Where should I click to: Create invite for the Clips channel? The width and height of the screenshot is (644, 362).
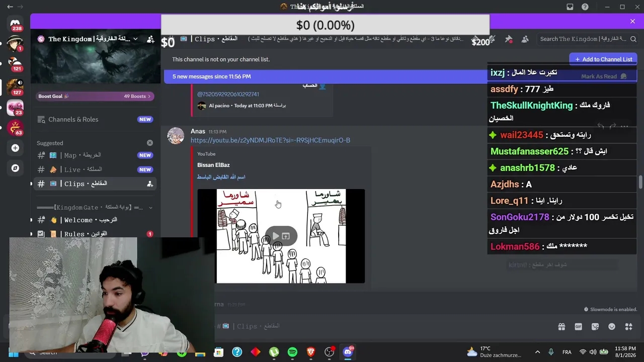(150, 184)
